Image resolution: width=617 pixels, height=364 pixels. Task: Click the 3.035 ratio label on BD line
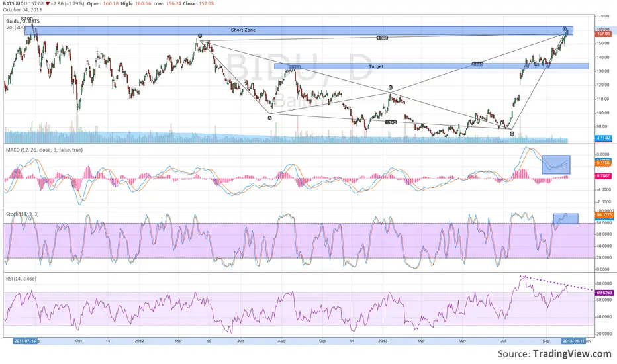pos(477,64)
